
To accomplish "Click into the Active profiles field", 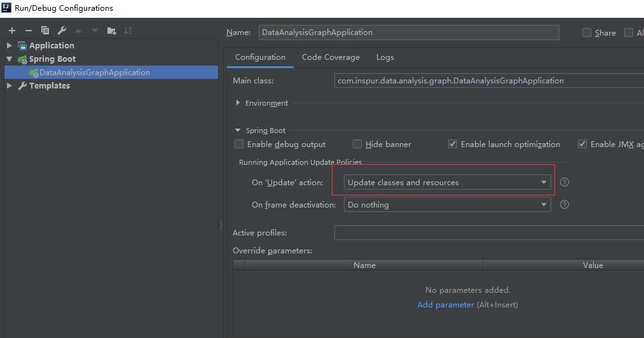I will click(489, 233).
